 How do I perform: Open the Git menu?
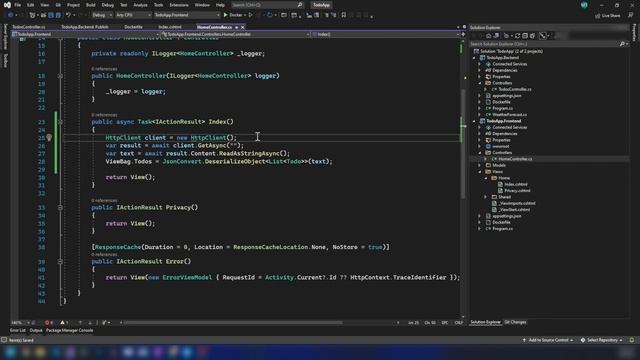coord(58,5)
